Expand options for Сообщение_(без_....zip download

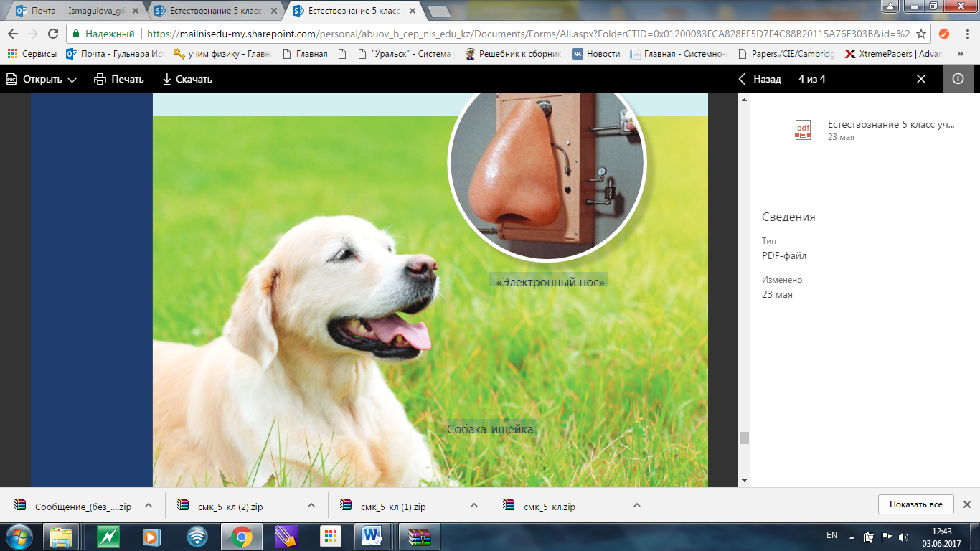[149, 505]
